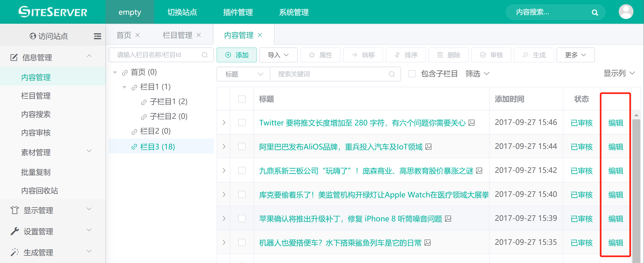Screen dimensions: 644x263
Task: Open the 系统管理 menu
Action: [x=294, y=12]
